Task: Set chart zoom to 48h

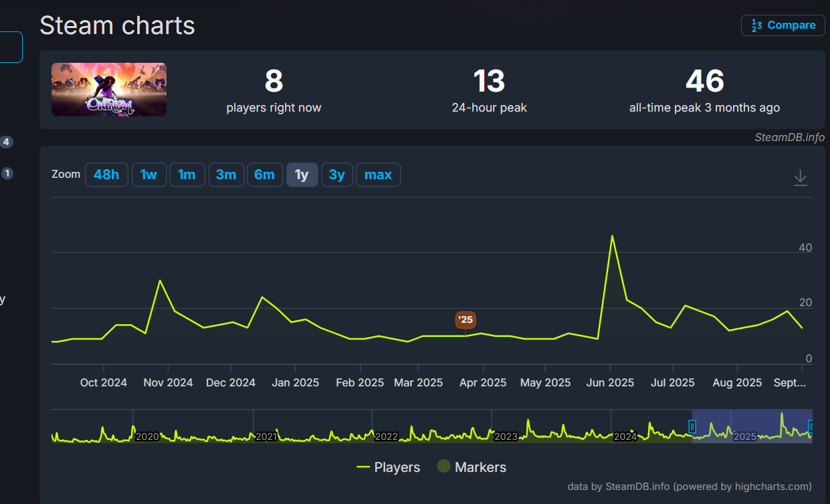Action: [x=106, y=174]
